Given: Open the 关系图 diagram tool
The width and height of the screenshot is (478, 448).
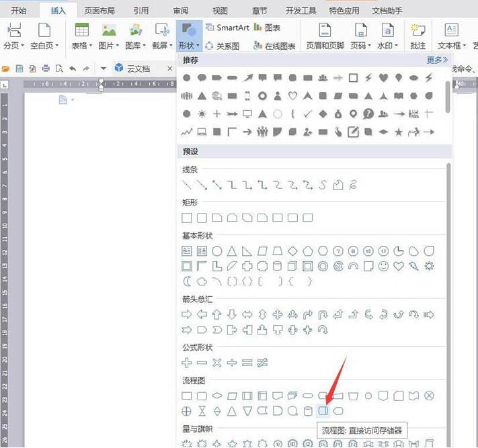Looking at the screenshot, I should [x=223, y=46].
